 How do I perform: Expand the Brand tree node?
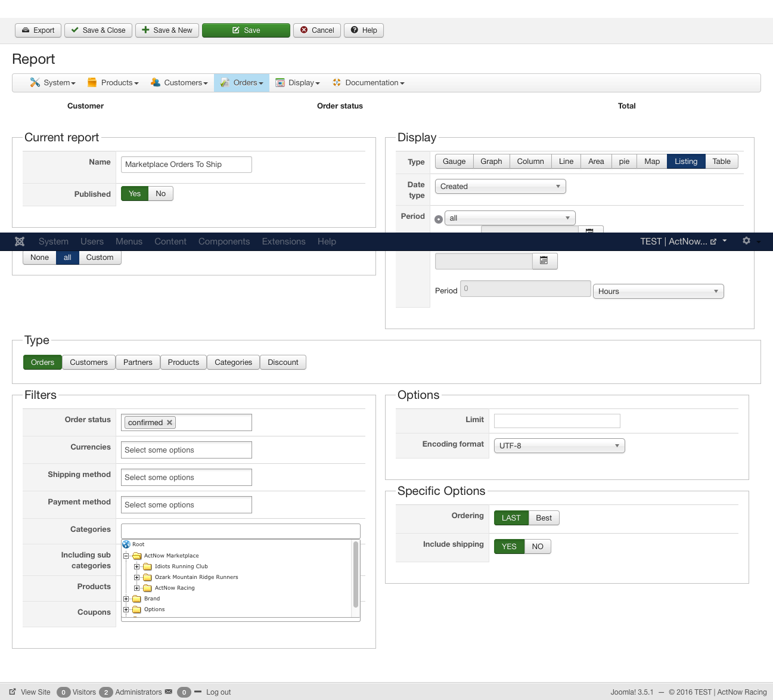click(x=126, y=599)
